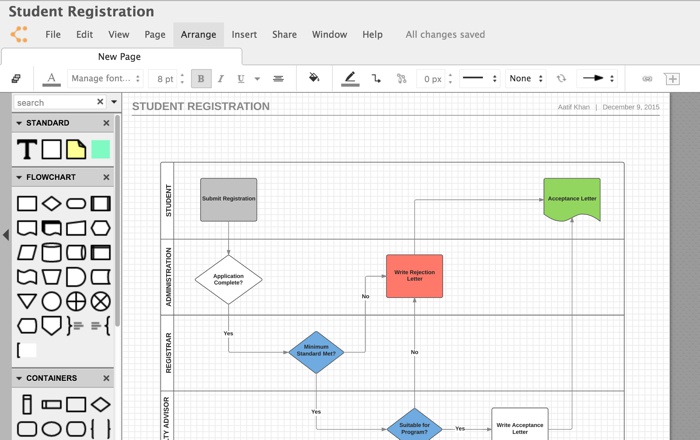The height and width of the screenshot is (440, 700).
Task: Open the Edit menu
Action: [84, 34]
